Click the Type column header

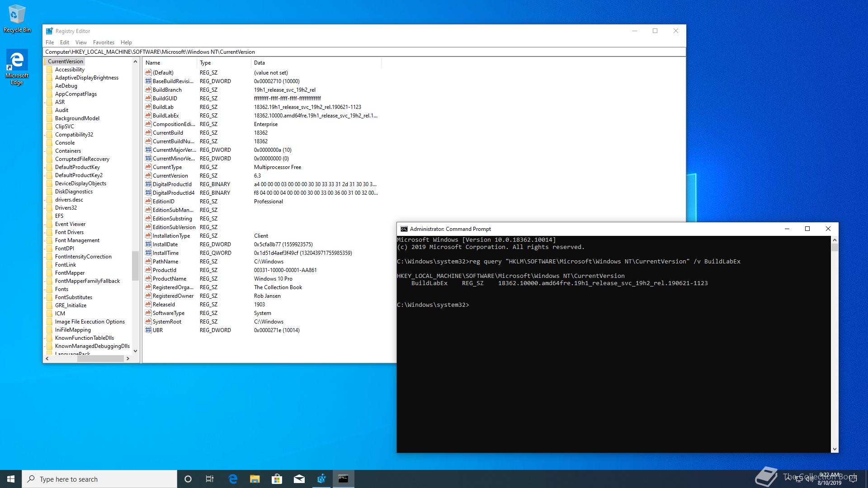[224, 63]
